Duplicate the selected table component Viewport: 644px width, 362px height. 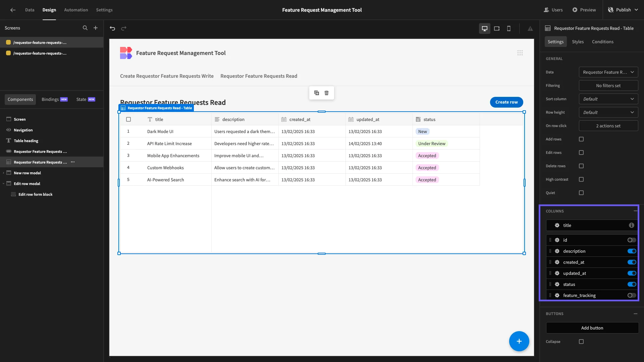click(317, 93)
